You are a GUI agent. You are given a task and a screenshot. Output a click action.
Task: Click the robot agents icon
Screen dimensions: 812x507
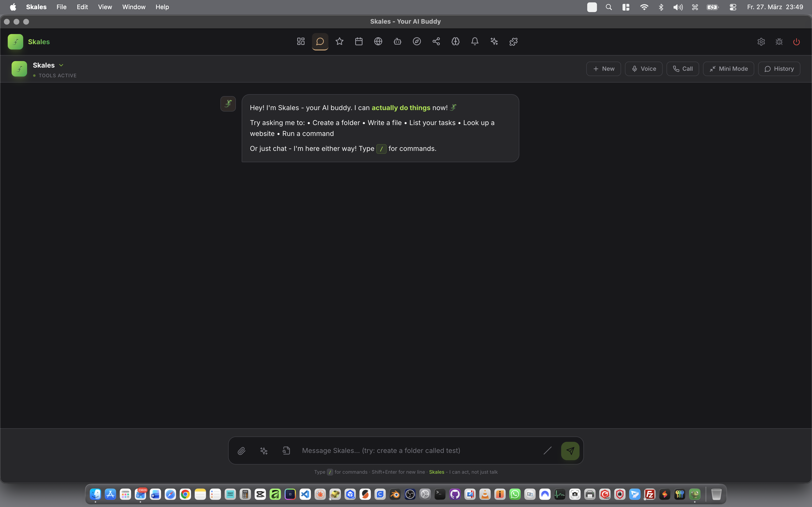(x=397, y=42)
